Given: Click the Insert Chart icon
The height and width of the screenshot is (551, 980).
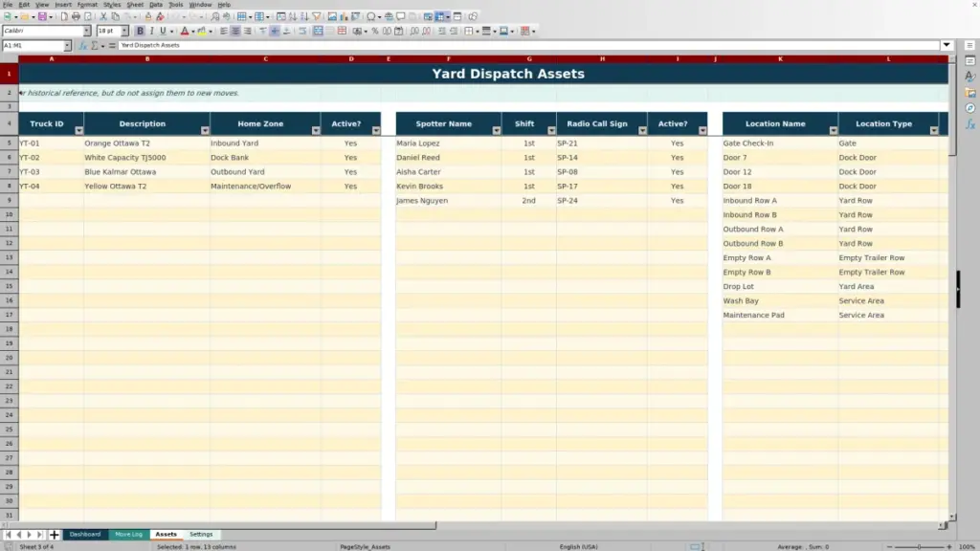Looking at the screenshot, I should (x=344, y=16).
